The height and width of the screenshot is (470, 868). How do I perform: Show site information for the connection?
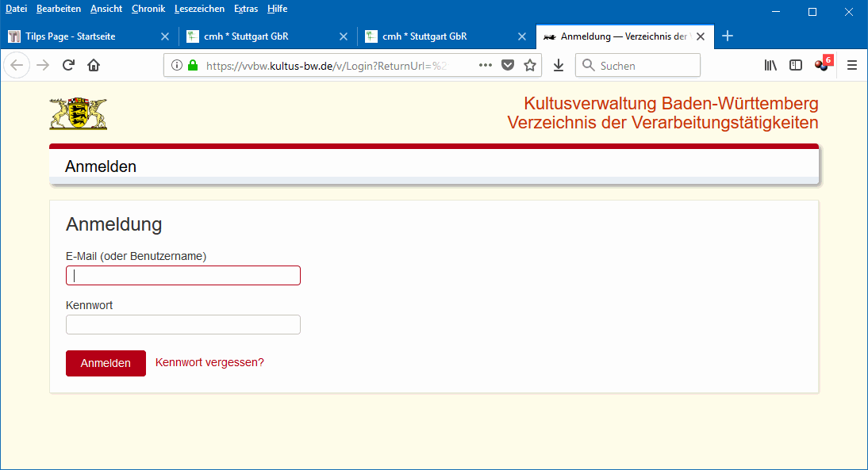(177, 66)
